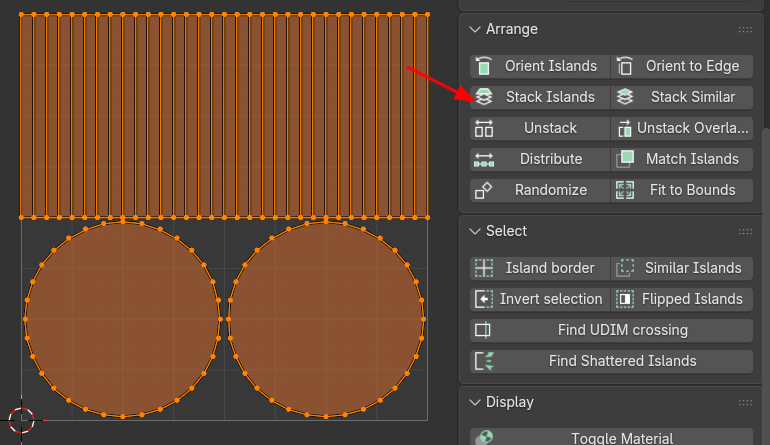This screenshot has width=770, height=445.
Task: Click the Stack Similar layers icon
Action: pos(625,97)
